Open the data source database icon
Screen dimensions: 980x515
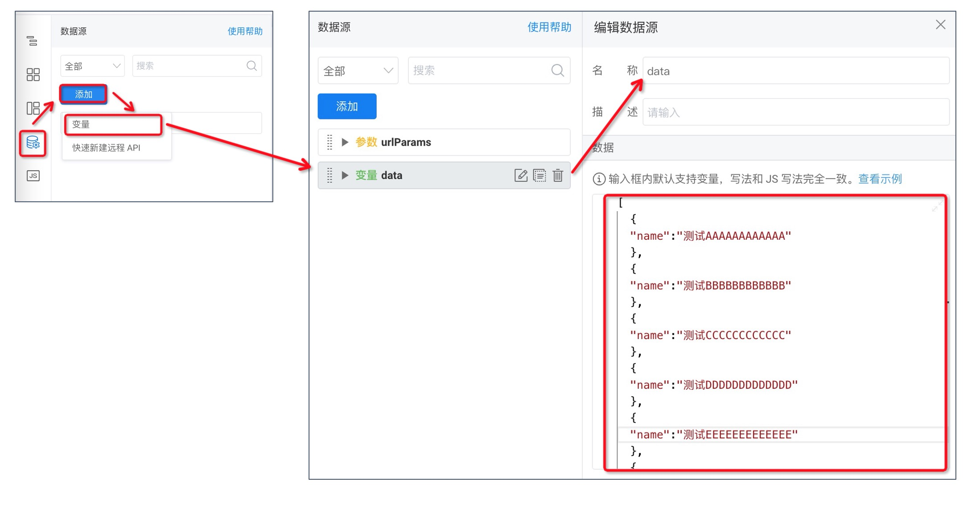pyautogui.click(x=33, y=143)
